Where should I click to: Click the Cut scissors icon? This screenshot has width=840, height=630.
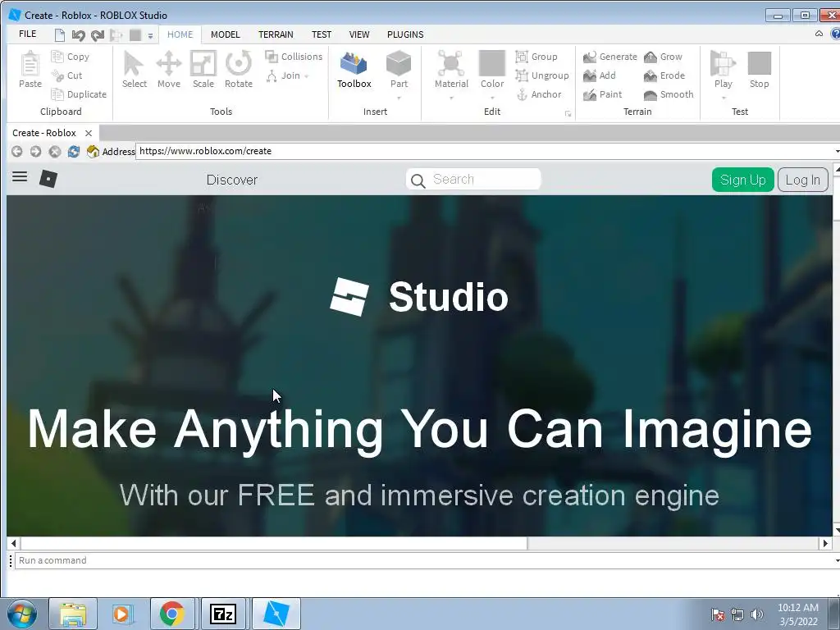[x=57, y=75]
